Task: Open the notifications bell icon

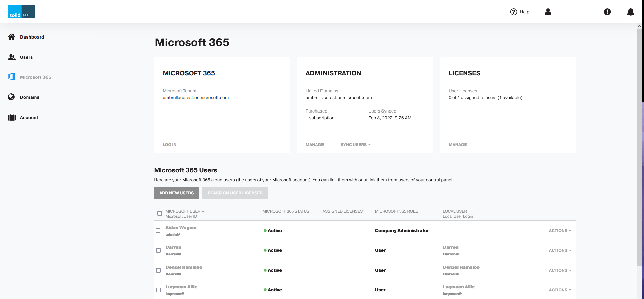Action: (630, 12)
